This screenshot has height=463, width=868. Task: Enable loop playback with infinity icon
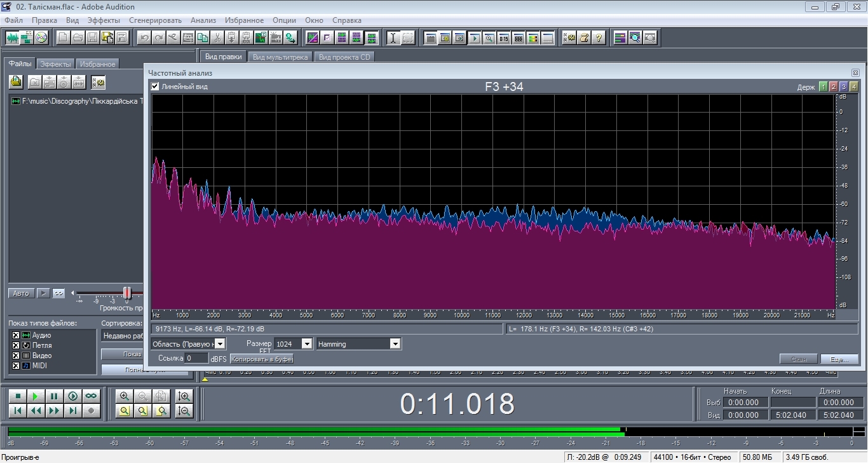pos(92,396)
